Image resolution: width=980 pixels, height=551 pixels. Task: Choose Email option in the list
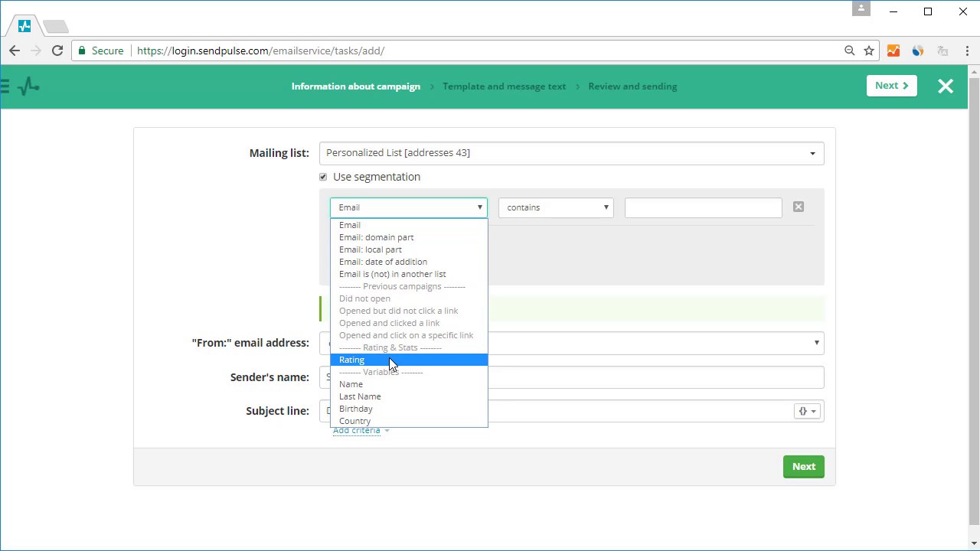coord(409,225)
